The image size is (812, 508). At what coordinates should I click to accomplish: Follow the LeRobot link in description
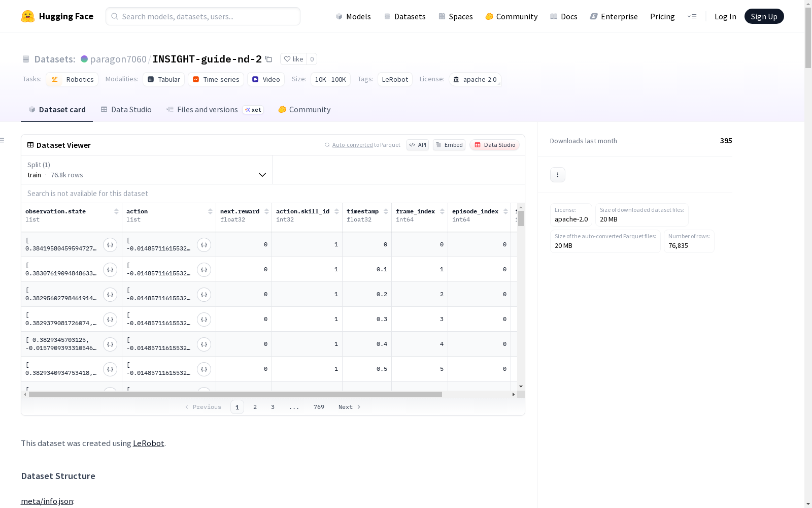(x=149, y=443)
